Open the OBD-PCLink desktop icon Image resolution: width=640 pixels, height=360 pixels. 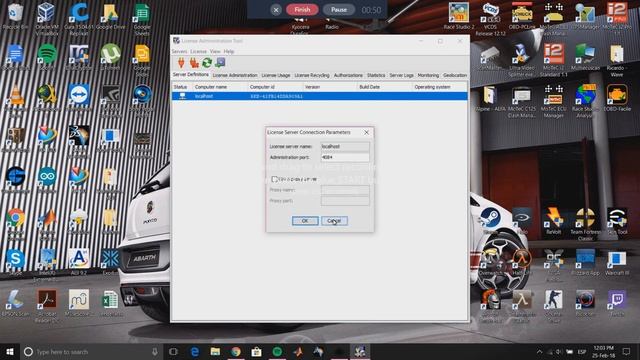tap(522, 16)
